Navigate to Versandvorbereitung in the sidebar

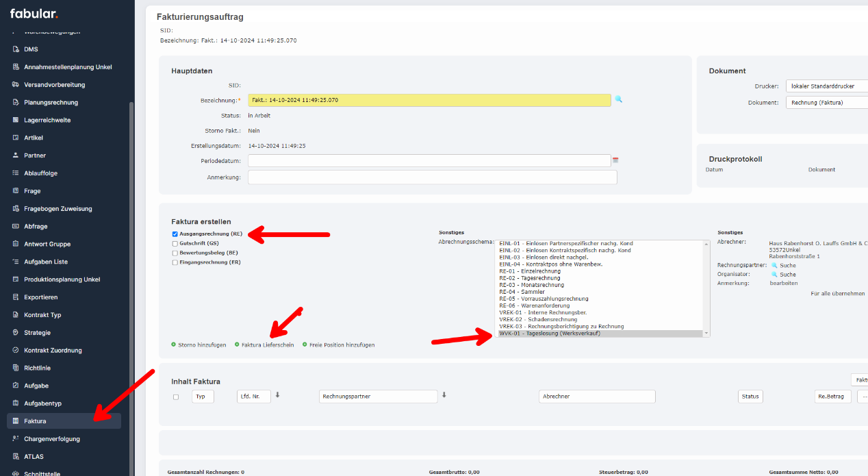(x=54, y=85)
